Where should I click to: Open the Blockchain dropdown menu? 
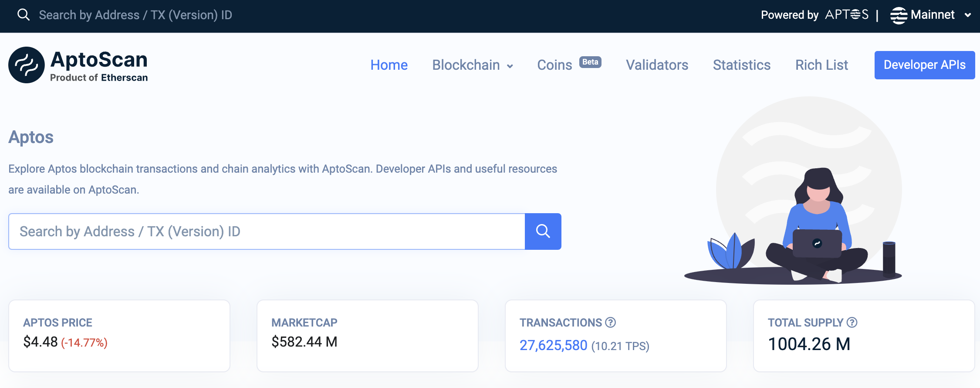pyautogui.click(x=473, y=65)
